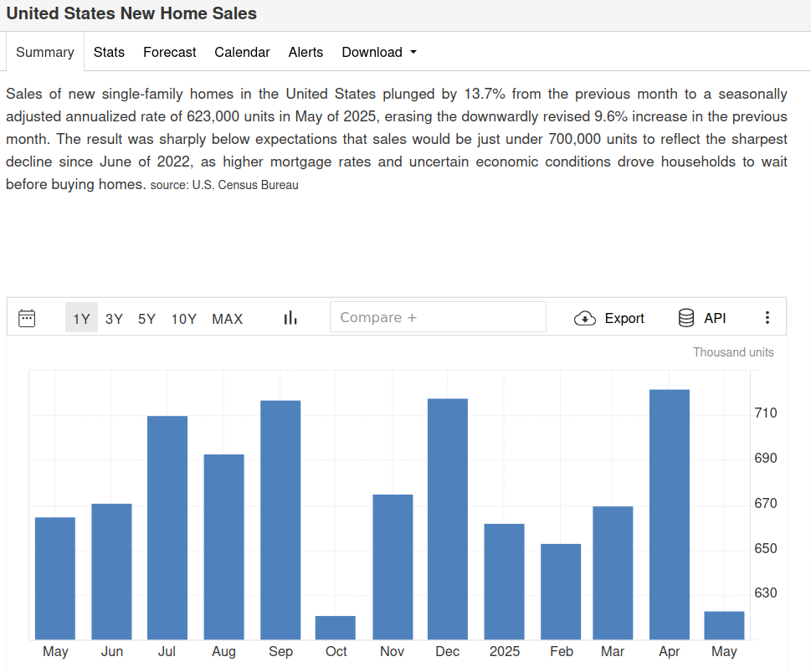This screenshot has height=672, width=811.
Task: Click the Compare + input field
Action: 438,317
